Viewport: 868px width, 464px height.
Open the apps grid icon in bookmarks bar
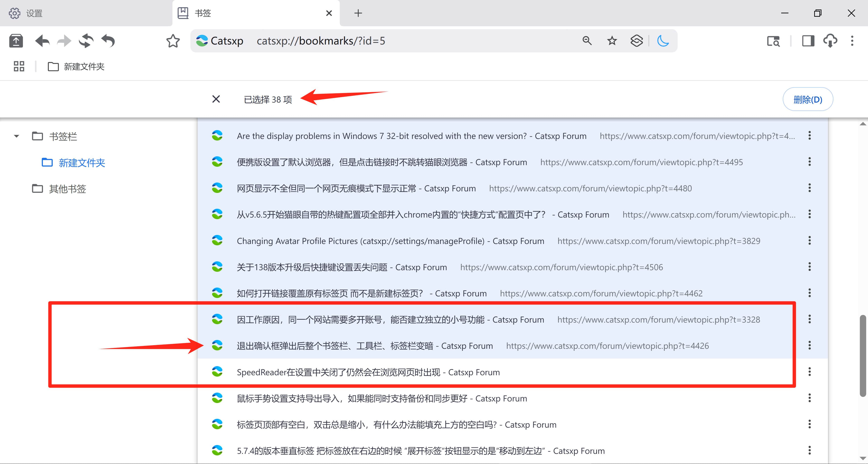tap(19, 66)
